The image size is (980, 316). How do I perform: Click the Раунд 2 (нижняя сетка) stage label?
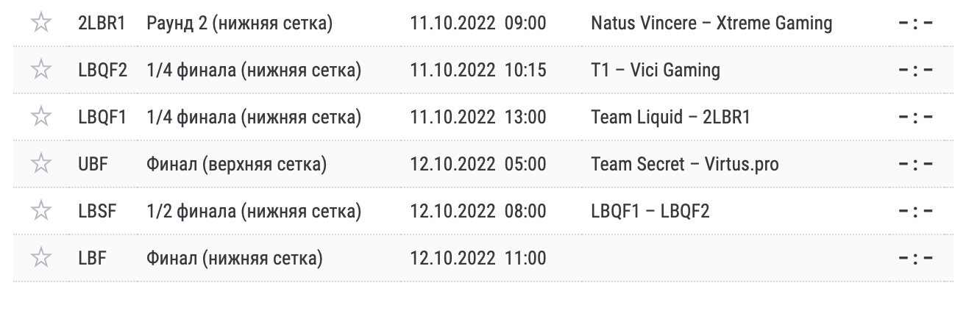(239, 24)
